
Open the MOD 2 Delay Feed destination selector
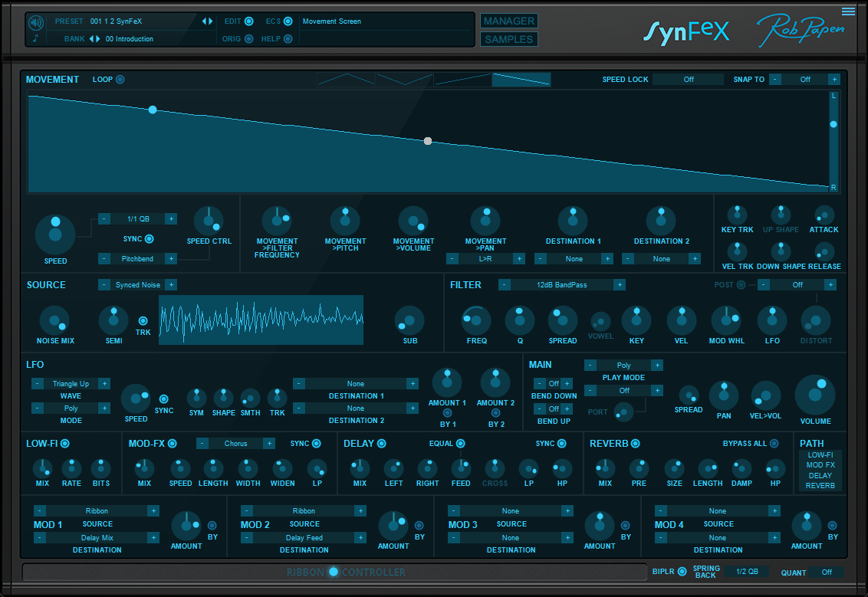point(304,537)
